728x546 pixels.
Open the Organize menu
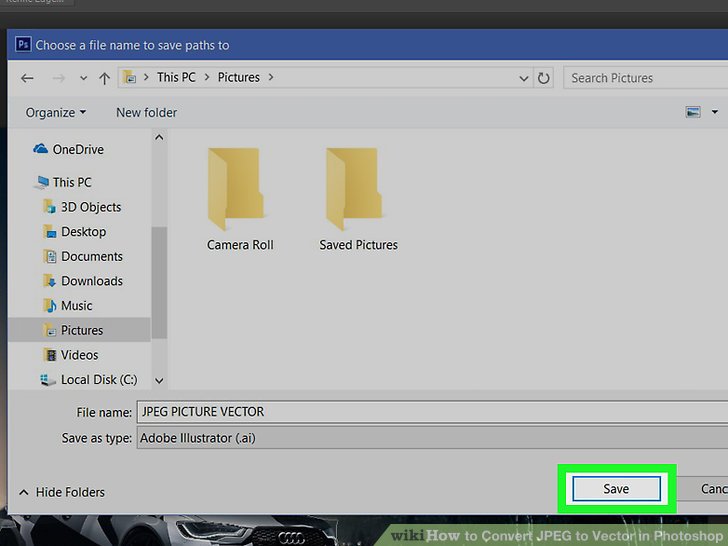coord(55,112)
